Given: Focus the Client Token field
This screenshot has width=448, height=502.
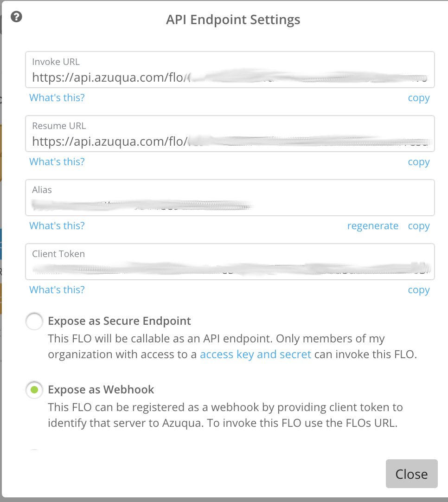Looking at the screenshot, I should (x=230, y=268).
